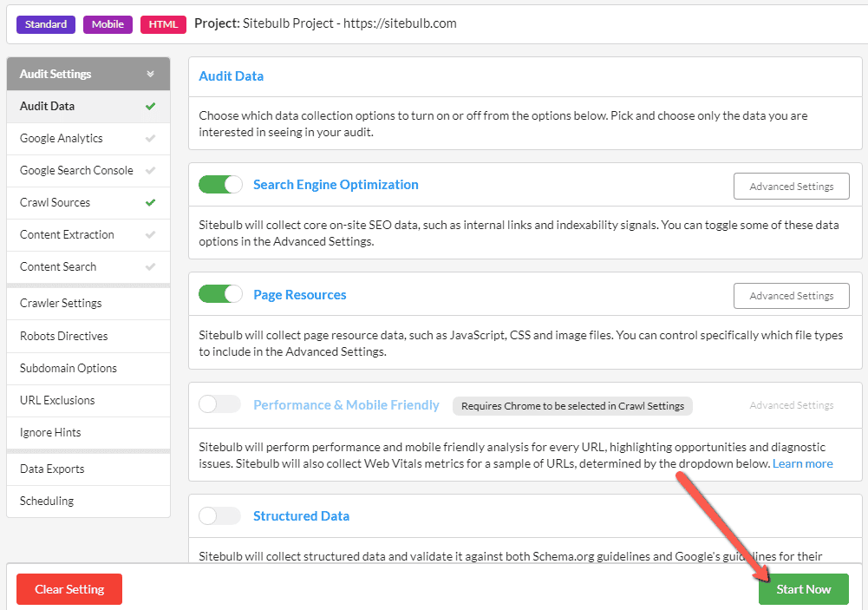
Task: Enable the Structured Data switch
Action: click(219, 515)
